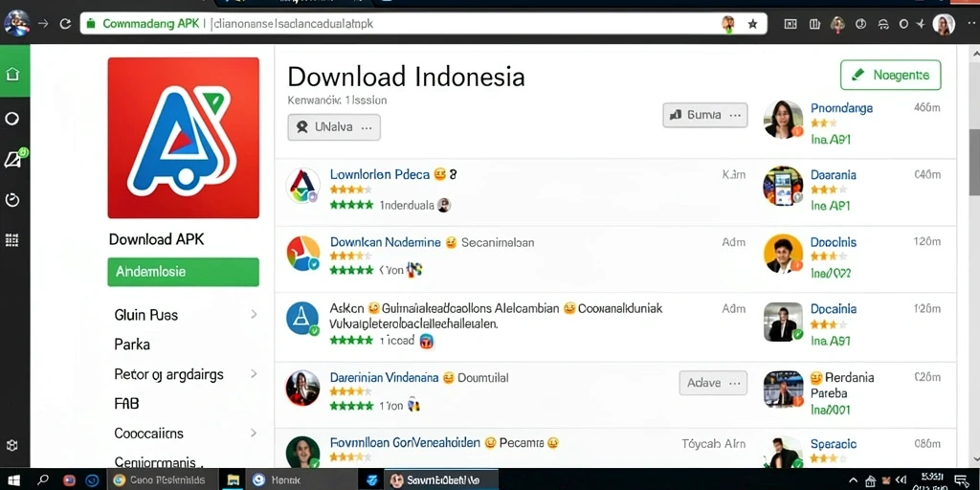
Task: Click the Fovnnlloan avatar icon
Action: [303, 452]
